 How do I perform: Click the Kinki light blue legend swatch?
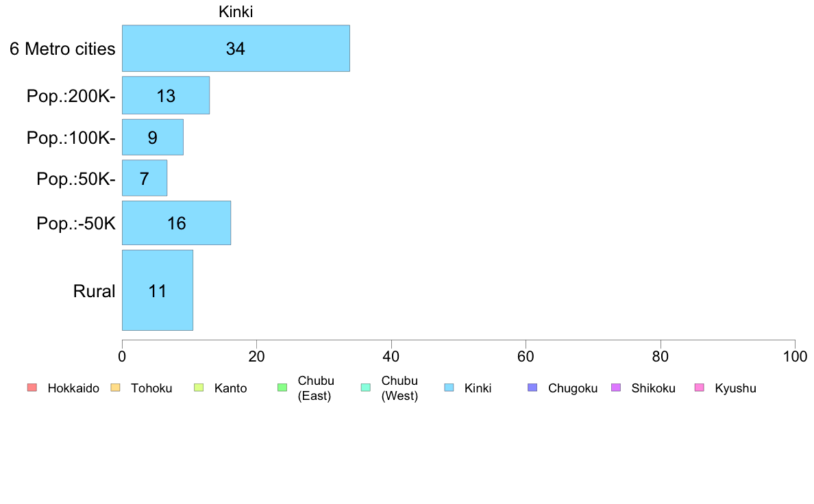pos(449,388)
